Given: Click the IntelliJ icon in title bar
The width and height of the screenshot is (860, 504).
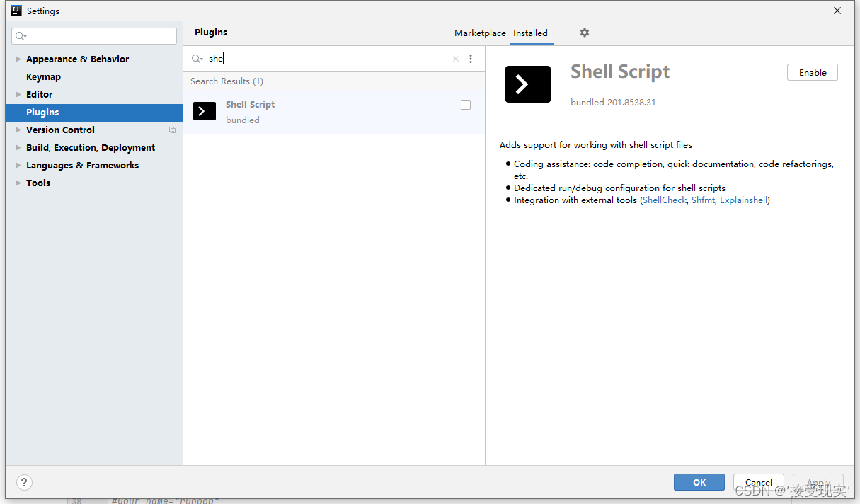Looking at the screenshot, I should point(16,11).
